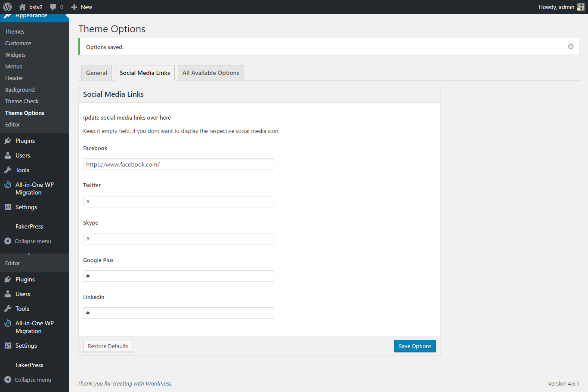Open the Themes submenu item
588x392 pixels.
pos(15,31)
